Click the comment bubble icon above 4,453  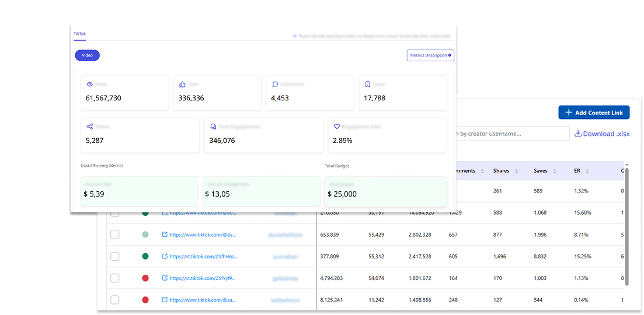[x=275, y=85]
